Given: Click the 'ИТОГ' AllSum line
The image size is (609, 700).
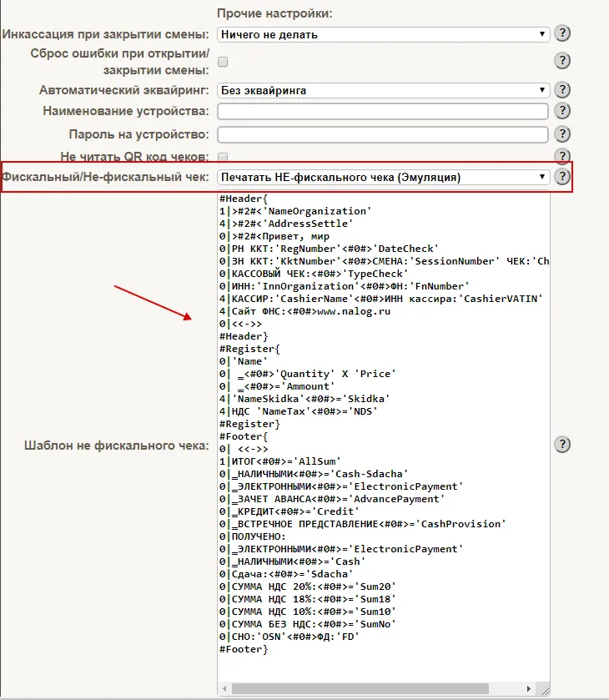Looking at the screenshot, I should coord(280,461).
